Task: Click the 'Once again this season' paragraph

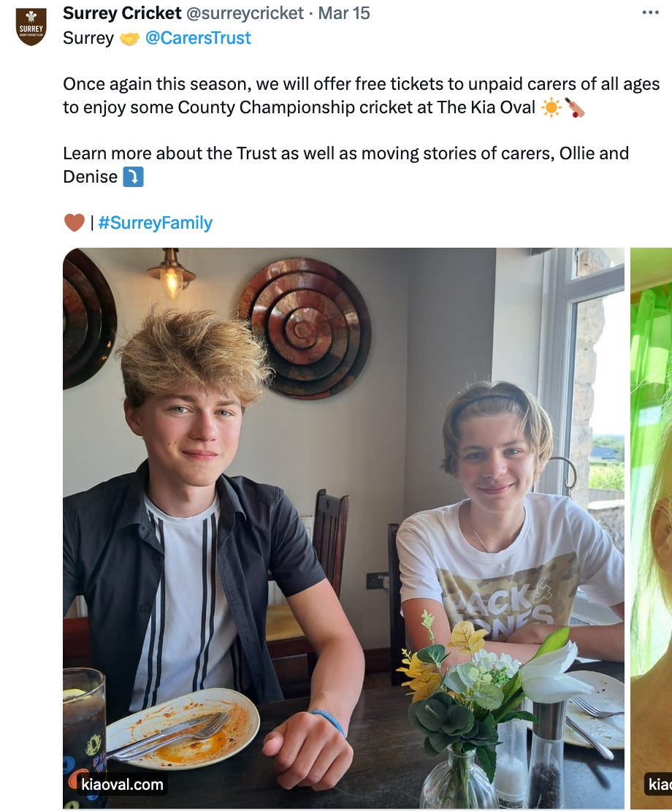Action: 362,96
